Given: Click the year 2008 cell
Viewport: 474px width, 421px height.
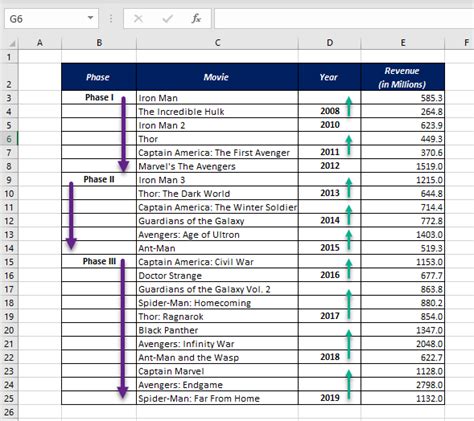Looking at the screenshot, I should pos(329,111).
